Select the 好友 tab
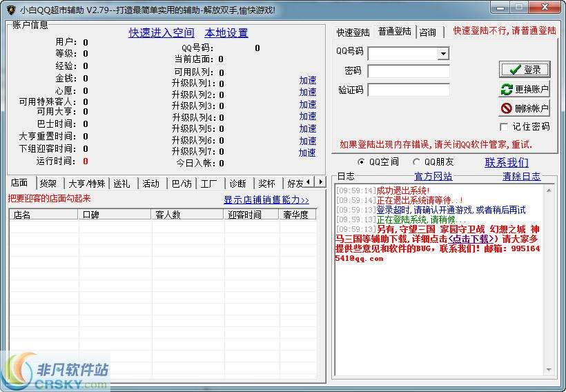 click(x=294, y=184)
